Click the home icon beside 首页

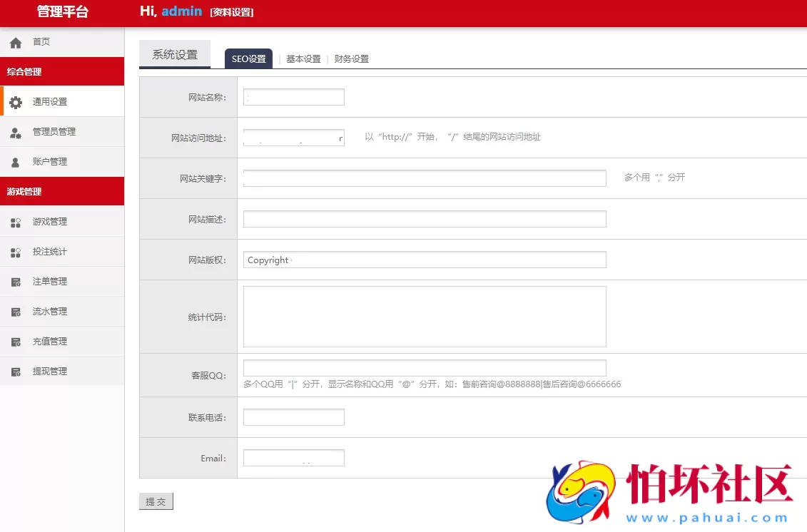pos(16,43)
